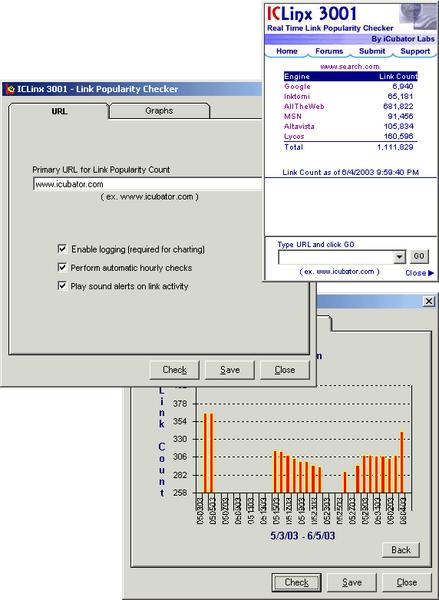439x600 pixels.
Task: Open Support in the ICLinx navigation
Action: pos(415,51)
